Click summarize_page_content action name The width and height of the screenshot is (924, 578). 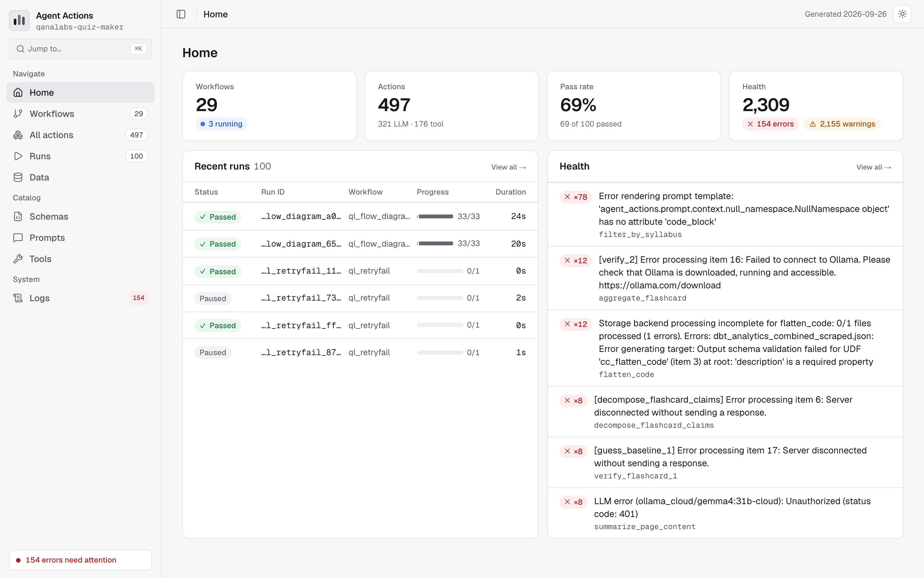(645, 526)
